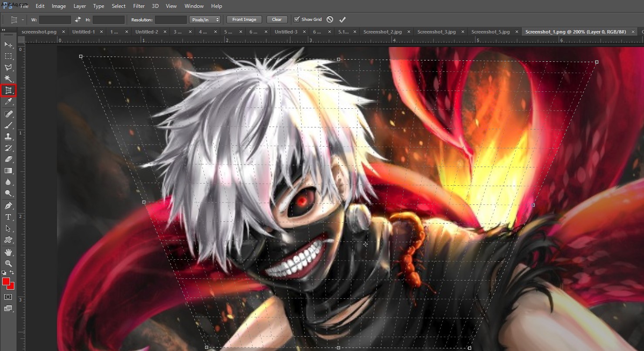This screenshot has height=351, width=644.
Task: Open the Layer menu
Action: tap(80, 6)
